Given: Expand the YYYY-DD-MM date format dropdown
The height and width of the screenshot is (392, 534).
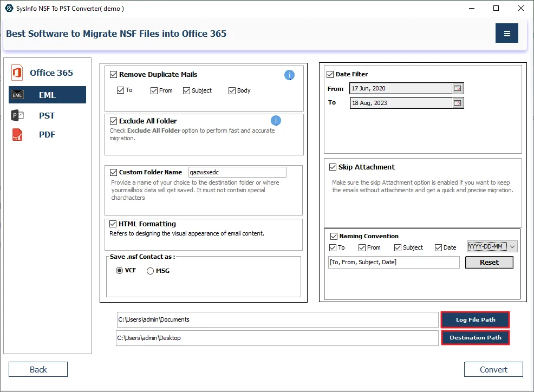Looking at the screenshot, I should point(513,247).
